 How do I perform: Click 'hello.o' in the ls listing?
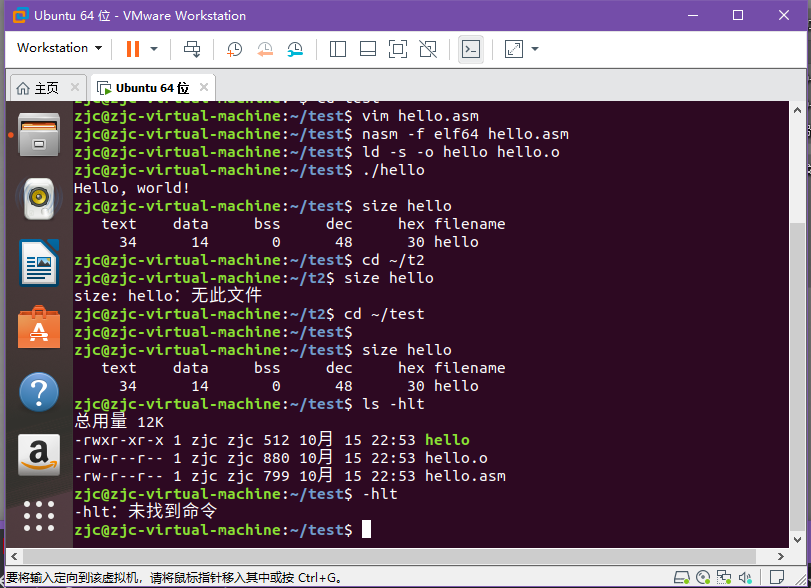click(x=456, y=458)
